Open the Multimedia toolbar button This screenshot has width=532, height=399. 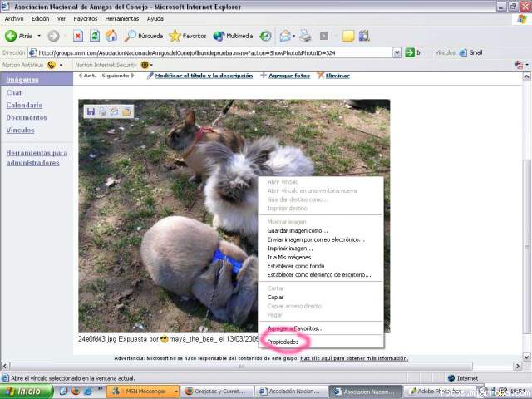point(233,36)
